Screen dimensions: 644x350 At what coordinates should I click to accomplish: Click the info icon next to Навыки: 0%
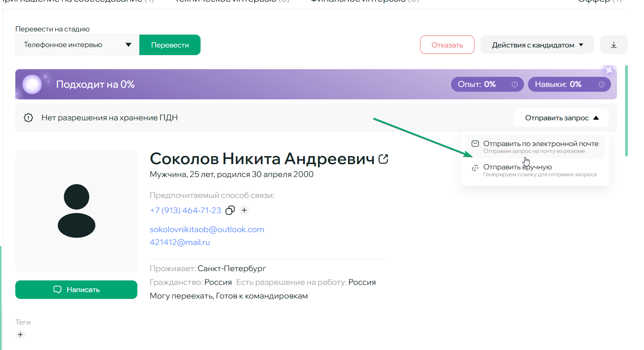click(x=602, y=84)
